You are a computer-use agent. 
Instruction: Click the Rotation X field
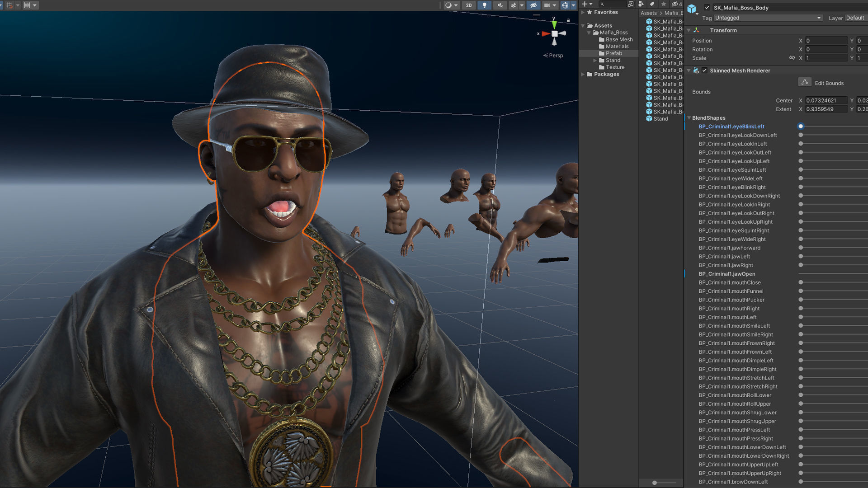click(x=826, y=49)
